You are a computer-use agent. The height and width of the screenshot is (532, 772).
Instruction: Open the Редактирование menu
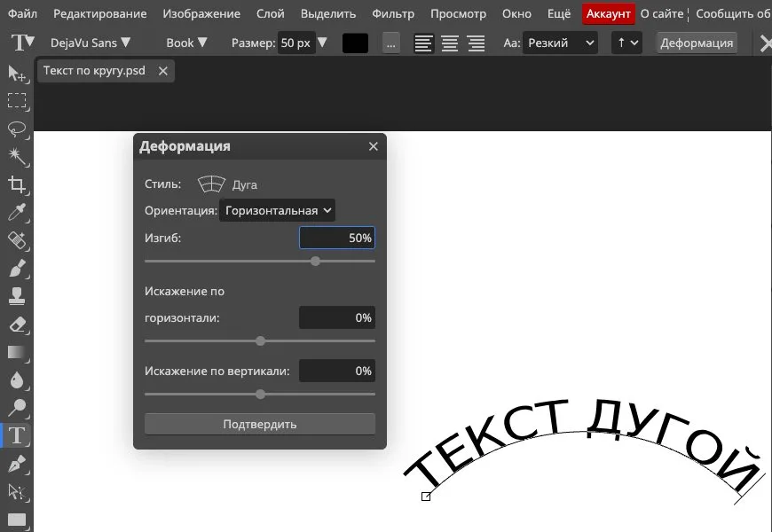click(x=100, y=14)
